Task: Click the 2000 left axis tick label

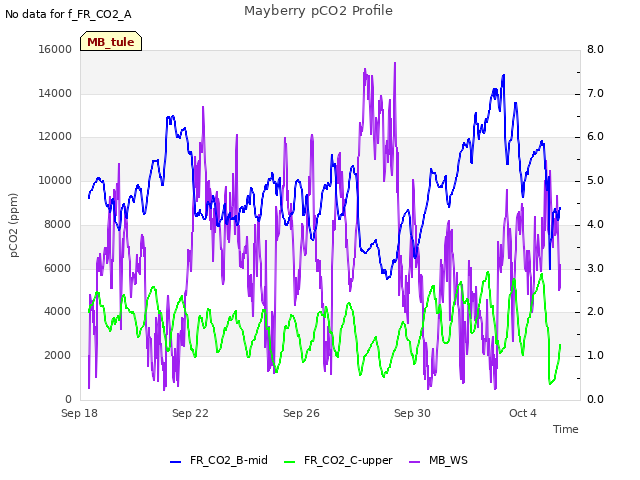Action: pyautogui.click(x=58, y=356)
